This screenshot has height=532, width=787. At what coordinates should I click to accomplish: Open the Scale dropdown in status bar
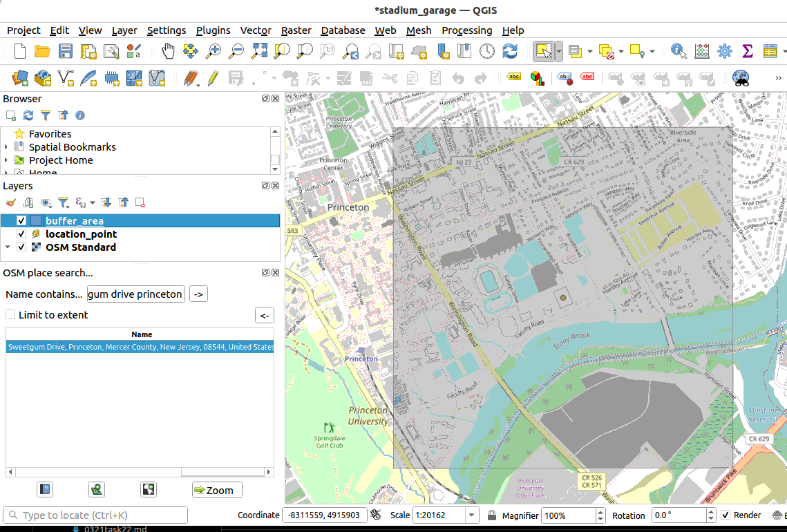pos(472,515)
